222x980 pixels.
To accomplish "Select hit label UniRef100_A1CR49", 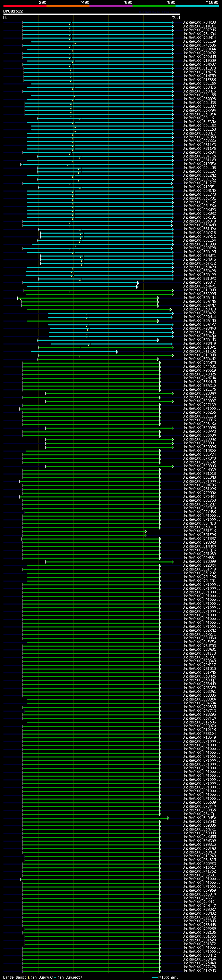I will pos(199,856).
